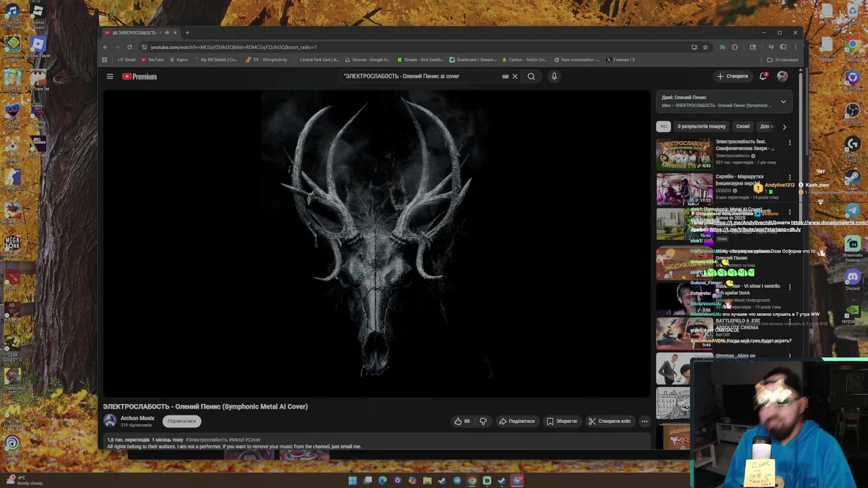Image resolution: width=868 pixels, height=488 pixels.
Task: Open Chrome from the taskbar
Action: (x=472, y=481)
